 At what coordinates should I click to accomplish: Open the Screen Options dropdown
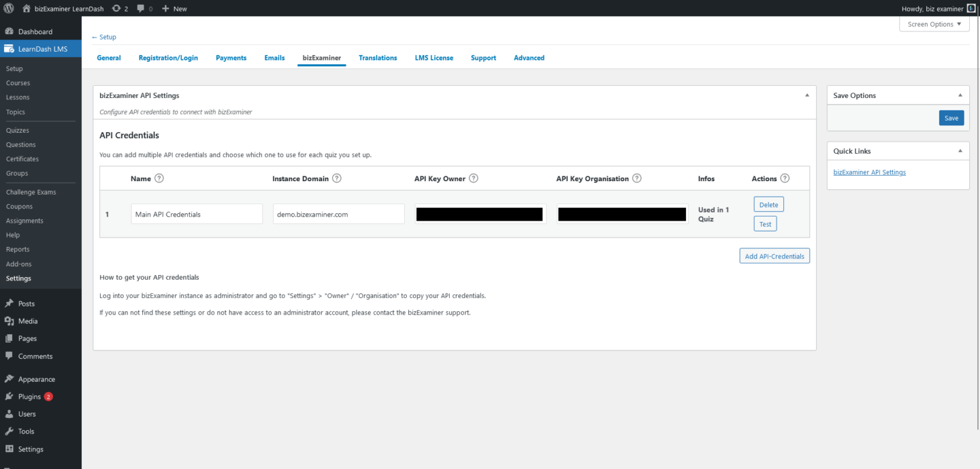click(x=934, y=24)
